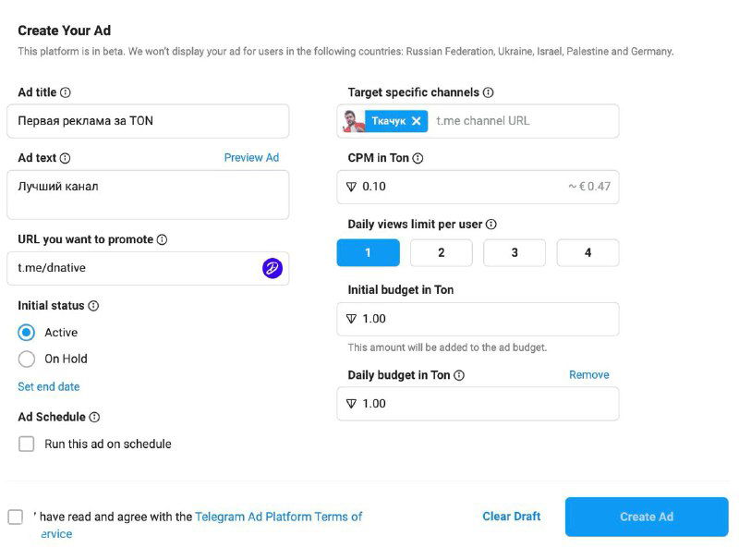
Task: Click the info icon beside Daily views limit per user
Action: (491, 223)
